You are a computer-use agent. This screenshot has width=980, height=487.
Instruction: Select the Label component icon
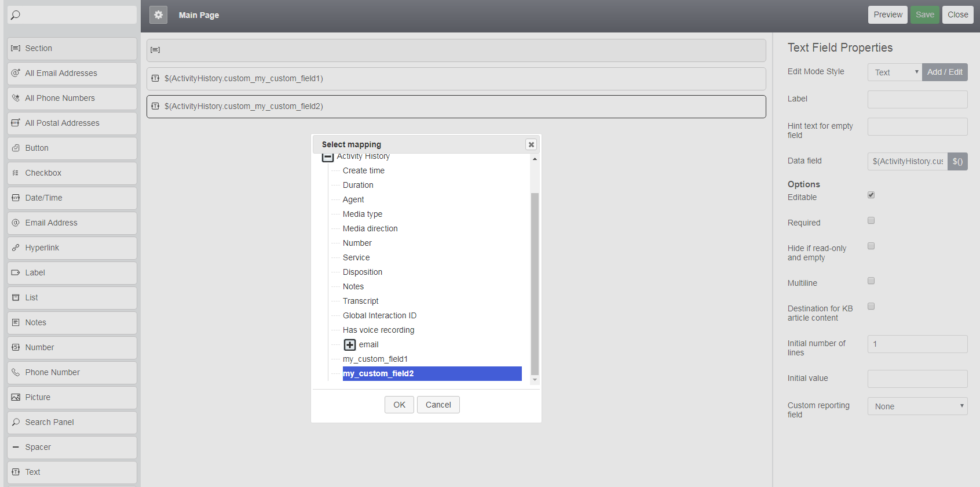(16, 272)
